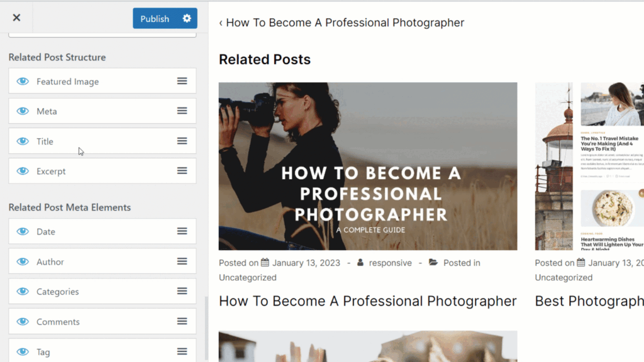Viewport: 644px width, 362px height.
Task: Open the responsive author link
Action: click(390, 263)
